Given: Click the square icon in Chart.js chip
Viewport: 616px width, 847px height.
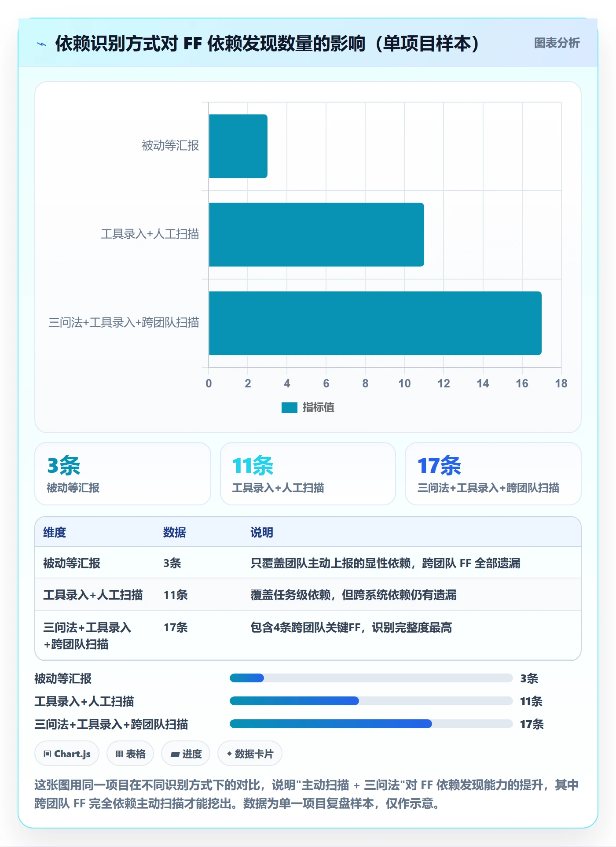Looking at the screenshot, I should tap(48, 754).
